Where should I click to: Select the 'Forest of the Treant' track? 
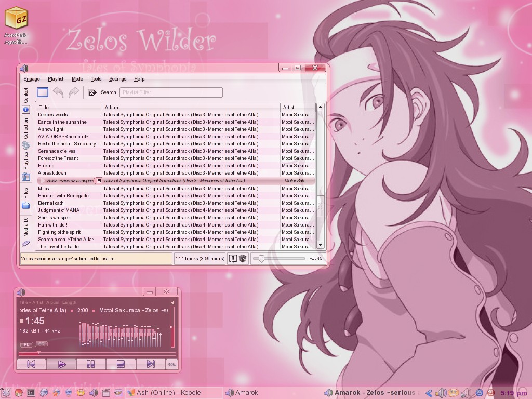pos(176,158)
